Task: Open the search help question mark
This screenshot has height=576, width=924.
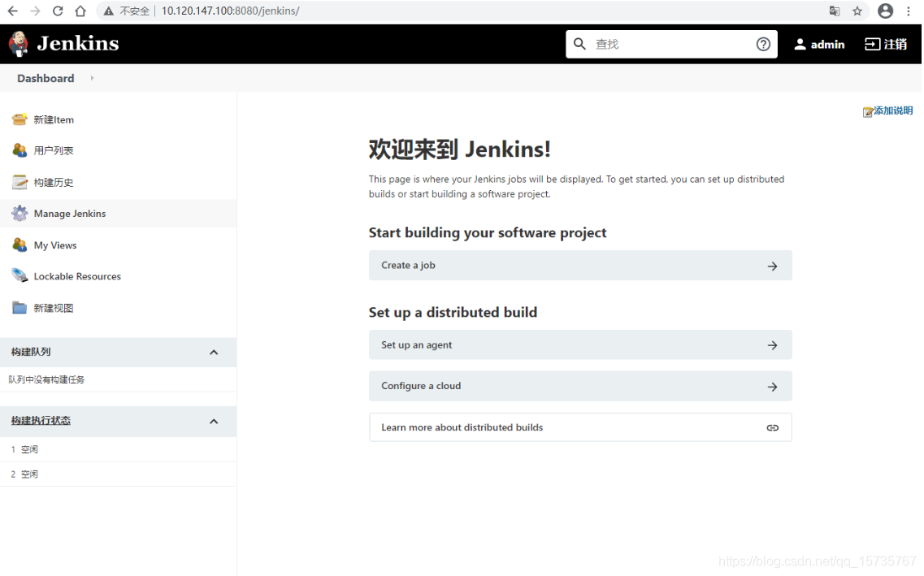Action: (x=763, y=44)
